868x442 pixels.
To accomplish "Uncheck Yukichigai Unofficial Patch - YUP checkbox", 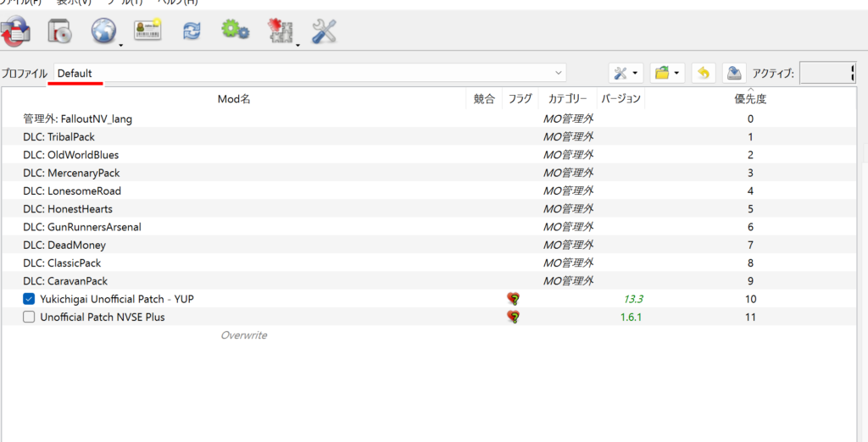I will tap(29, 299).
